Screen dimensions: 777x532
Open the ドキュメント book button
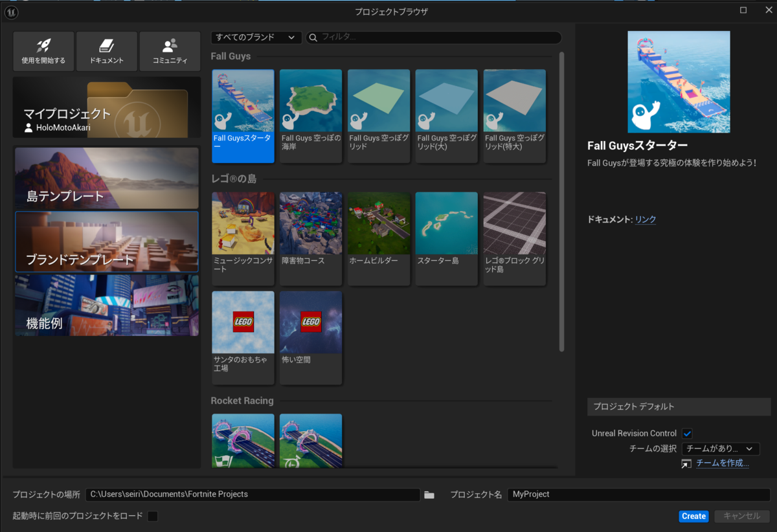click(107, 51)
